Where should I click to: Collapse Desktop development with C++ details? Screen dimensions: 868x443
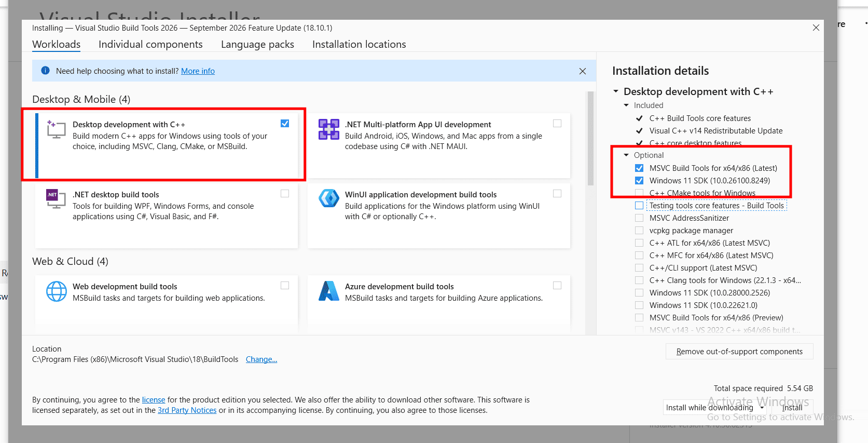click(616, 91)
